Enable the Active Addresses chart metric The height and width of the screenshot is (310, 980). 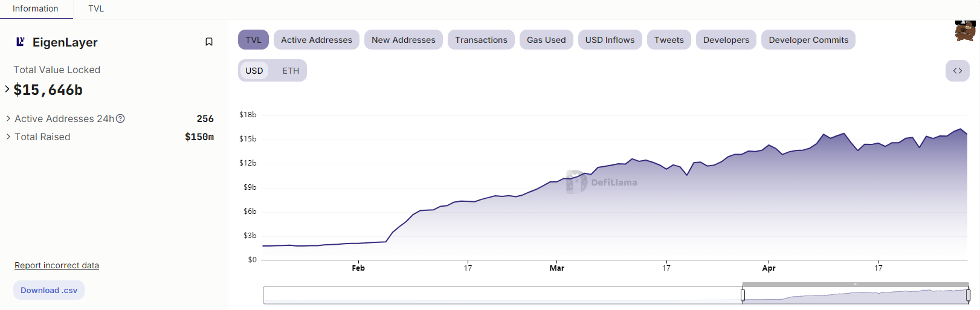tap(316, 40)
